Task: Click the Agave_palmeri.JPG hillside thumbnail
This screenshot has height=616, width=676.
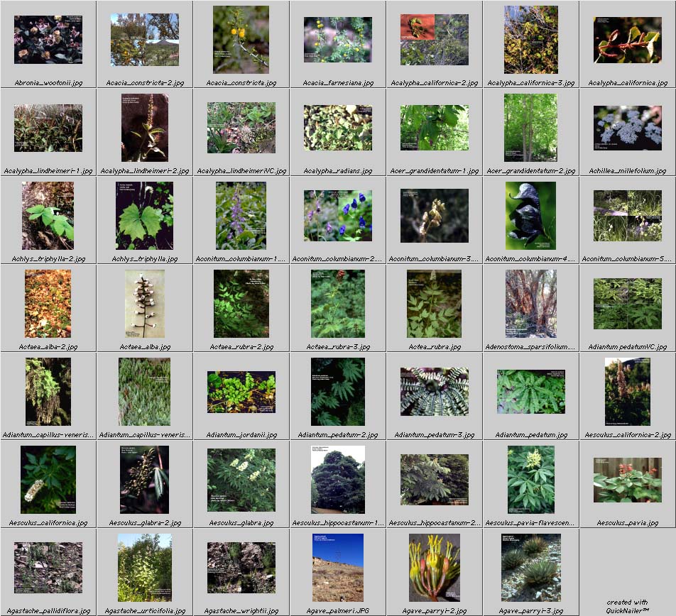Action: (338, 568)
